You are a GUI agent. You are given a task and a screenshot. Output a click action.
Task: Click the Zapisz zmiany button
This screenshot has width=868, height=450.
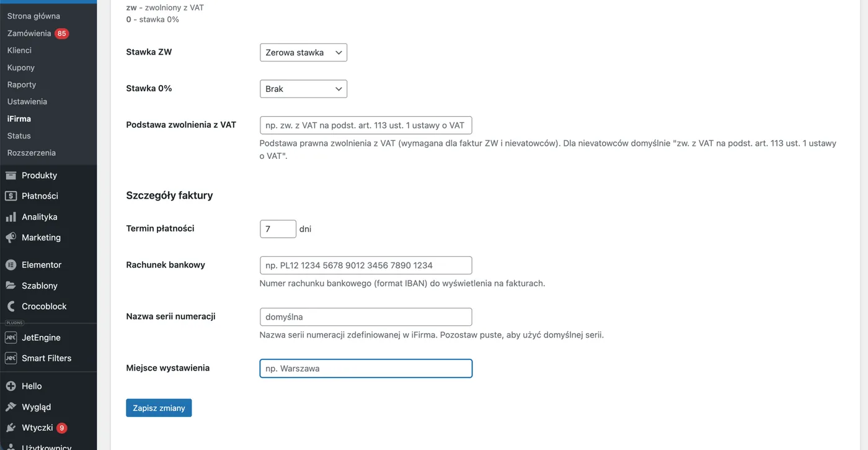pos(159,408)
